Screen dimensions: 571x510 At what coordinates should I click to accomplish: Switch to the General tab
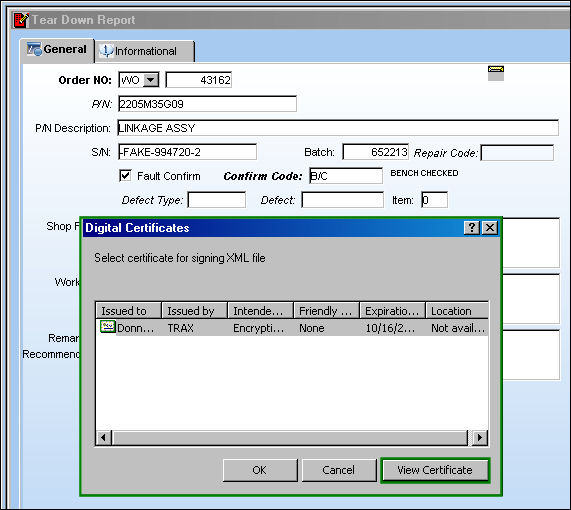pyautogui.click(x=57, y=50)
